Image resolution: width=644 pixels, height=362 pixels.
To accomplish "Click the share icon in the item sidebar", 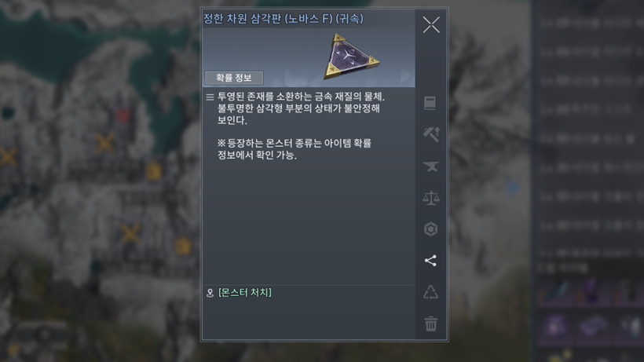I will coord(430,261).
